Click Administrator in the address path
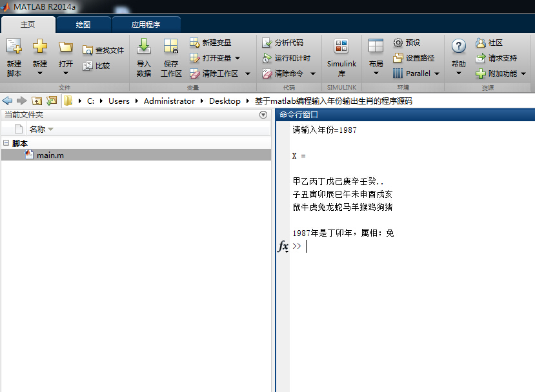The height and width of the screenshot is (392, 535). pos(169,101)
